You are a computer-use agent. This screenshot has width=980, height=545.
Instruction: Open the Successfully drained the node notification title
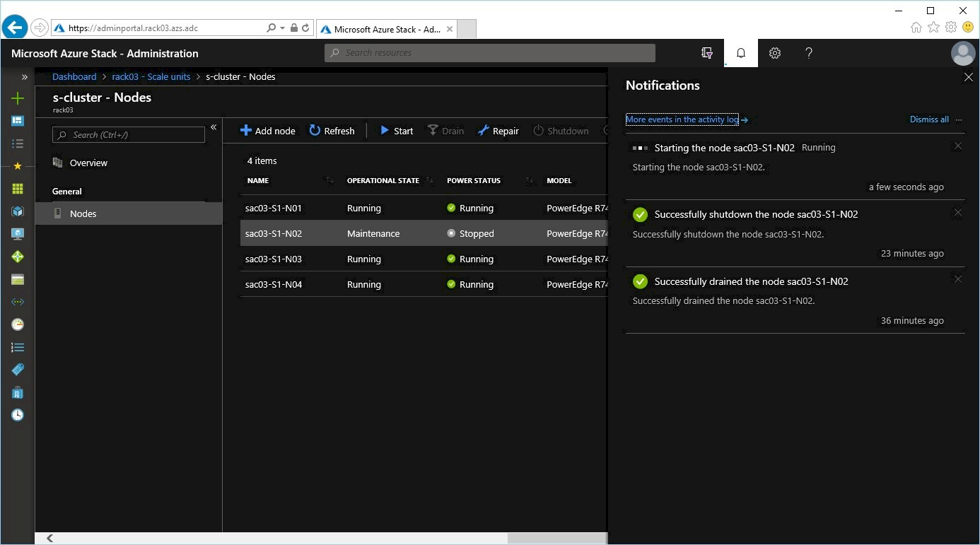tap(752, 281)
